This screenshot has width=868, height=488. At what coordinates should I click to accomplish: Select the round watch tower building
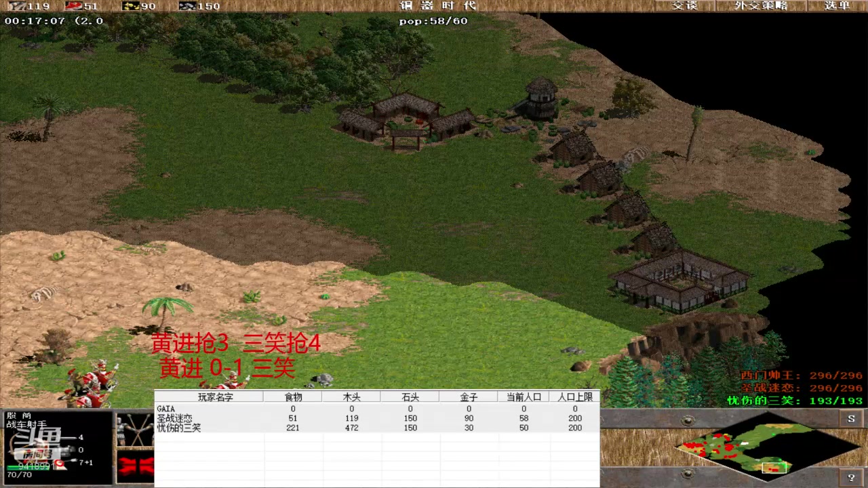[x=541, y=99]
